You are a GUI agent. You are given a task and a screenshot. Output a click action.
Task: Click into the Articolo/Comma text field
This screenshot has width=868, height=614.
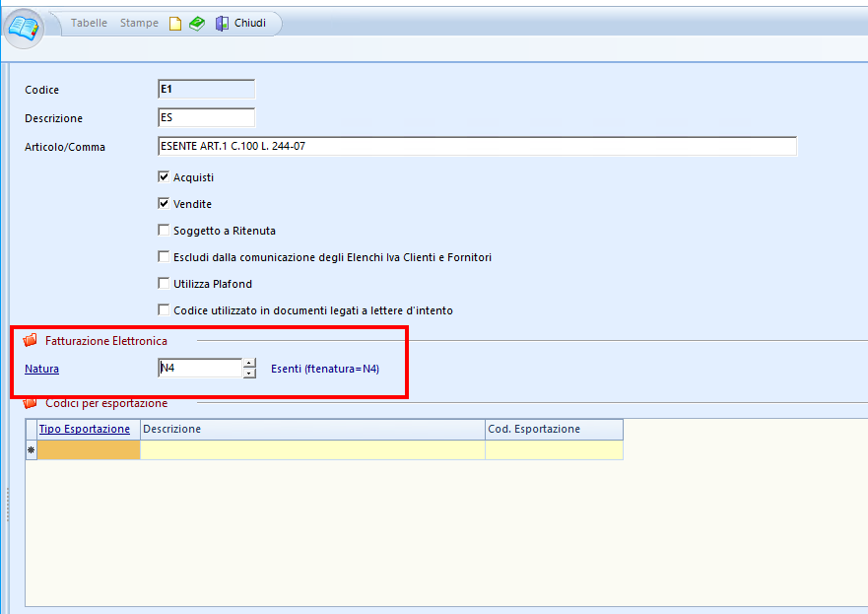pos(476,147)
